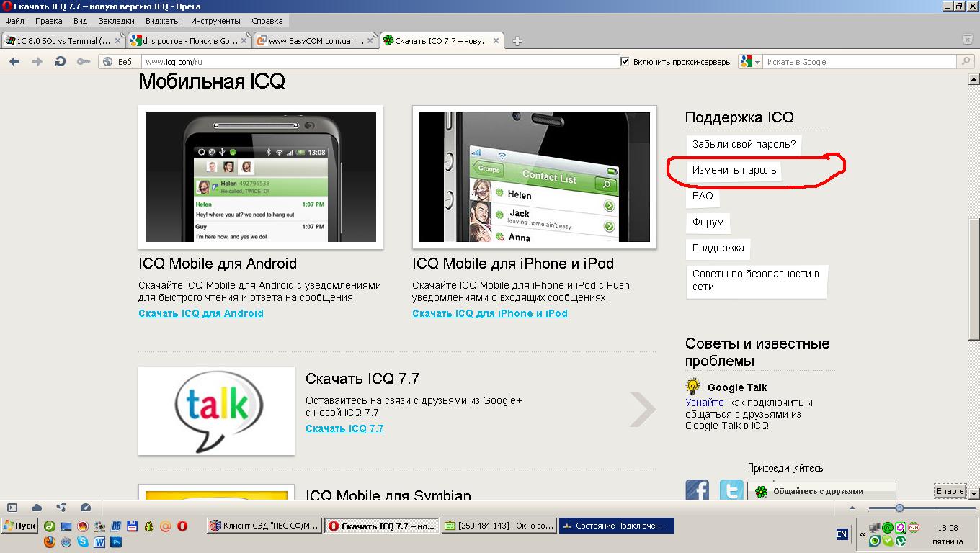980x553 pixels.
Task: Open the Правка menu
Action: (48, 21)
